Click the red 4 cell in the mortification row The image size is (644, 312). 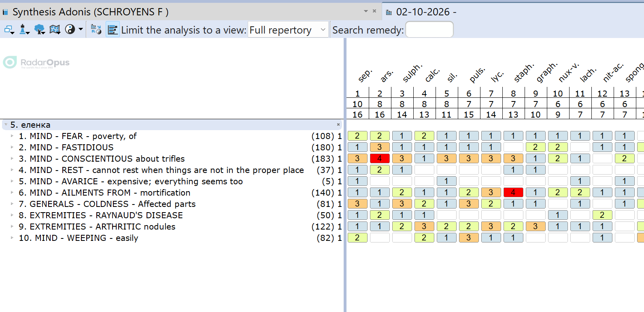[513, 192]
